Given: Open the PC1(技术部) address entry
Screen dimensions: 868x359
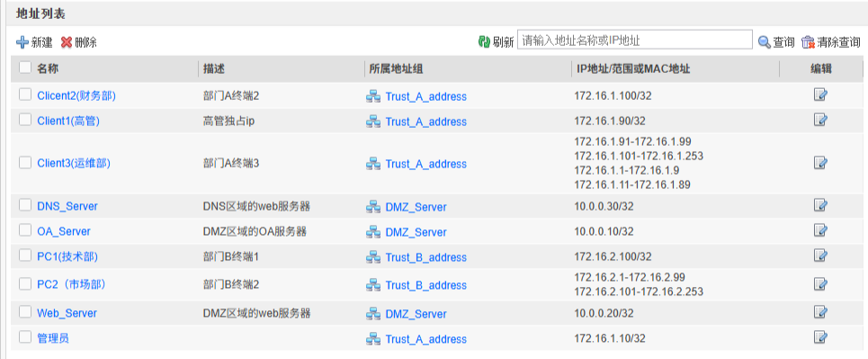Looking at the screenshot, I should point(67,257).
